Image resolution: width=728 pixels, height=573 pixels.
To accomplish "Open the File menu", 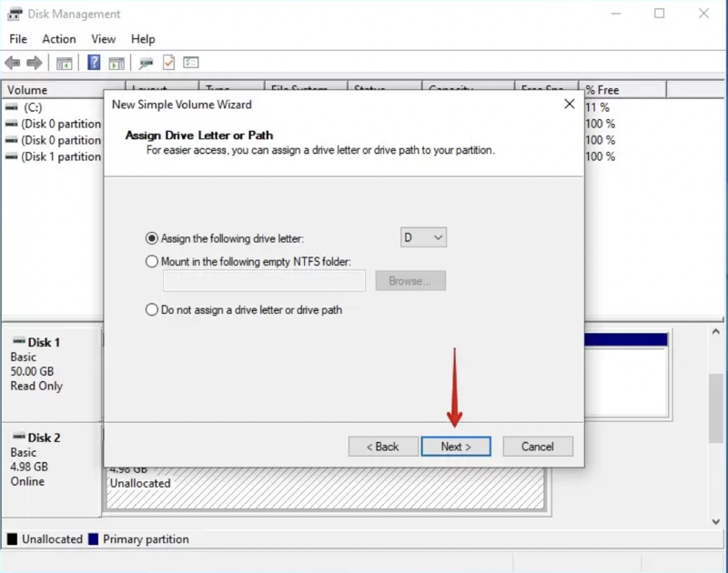I will tap(18, 39).
